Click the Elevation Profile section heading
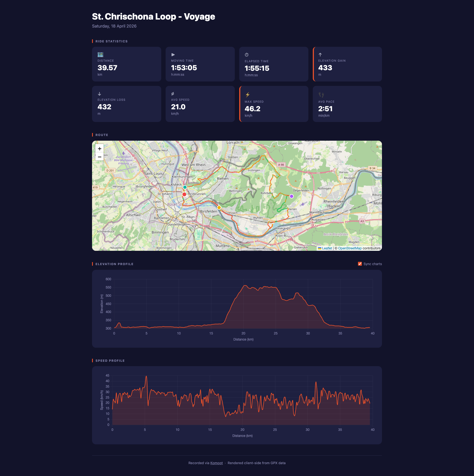Screen dimensions: 474x476 point(114,264)
